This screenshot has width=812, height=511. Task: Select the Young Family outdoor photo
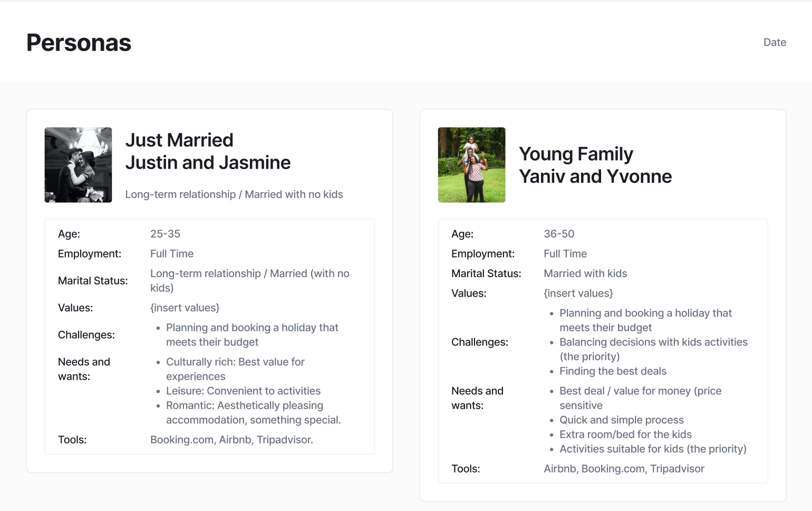471,165
